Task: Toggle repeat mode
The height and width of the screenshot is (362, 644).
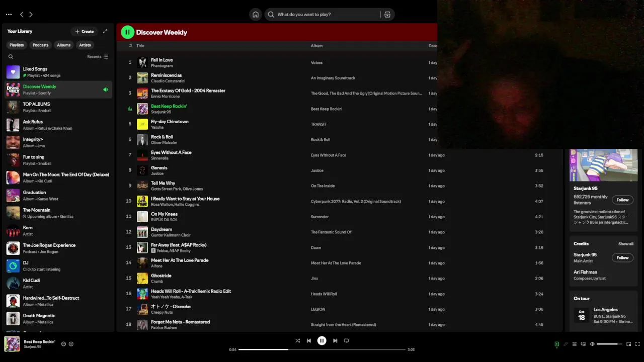Action: pos(346,340)
